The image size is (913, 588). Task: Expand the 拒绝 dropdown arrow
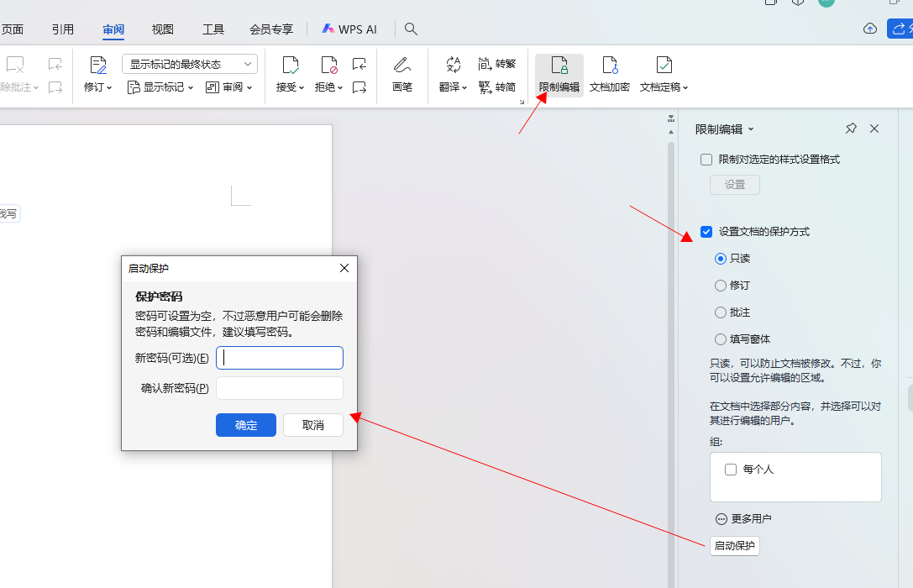point(340,88)
